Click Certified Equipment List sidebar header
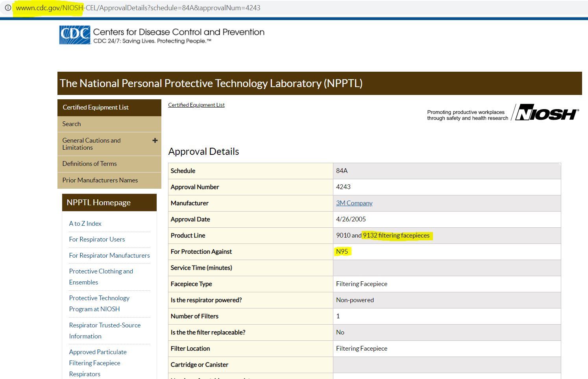 pos(109,107)
